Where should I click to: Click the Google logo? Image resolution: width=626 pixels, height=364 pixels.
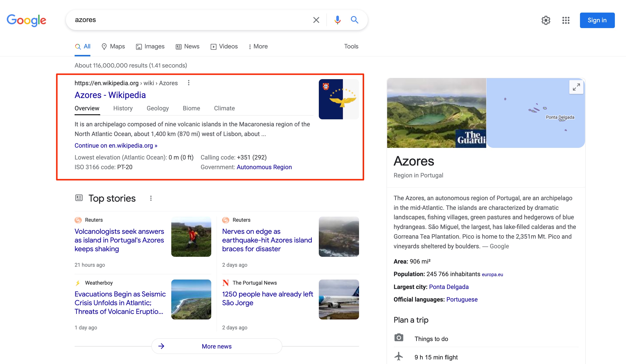(x=26, y=20)
